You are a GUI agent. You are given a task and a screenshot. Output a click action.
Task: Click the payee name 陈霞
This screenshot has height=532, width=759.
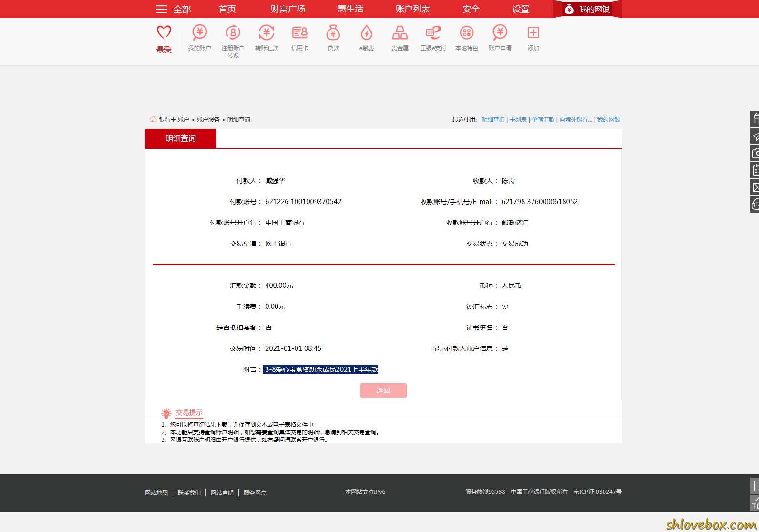pos(508,181)
